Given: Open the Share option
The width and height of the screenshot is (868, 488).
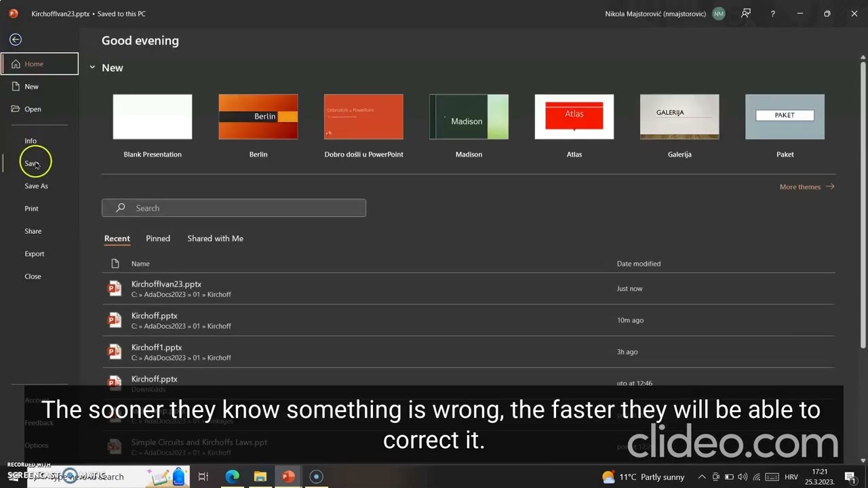Looking at the screenshot, I should click(33, 231).
